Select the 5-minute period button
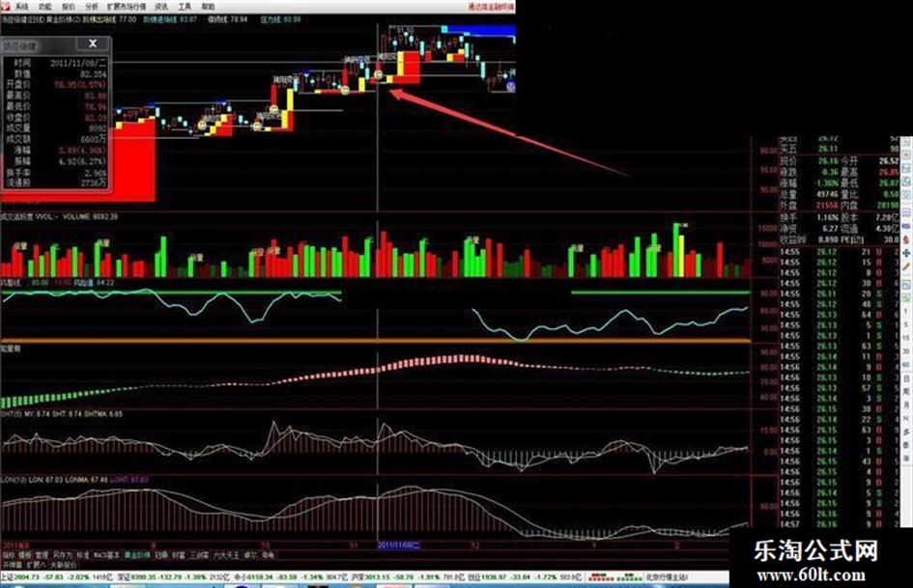The height and width of the screenshot is (588, 913). (x=906, y=324)
